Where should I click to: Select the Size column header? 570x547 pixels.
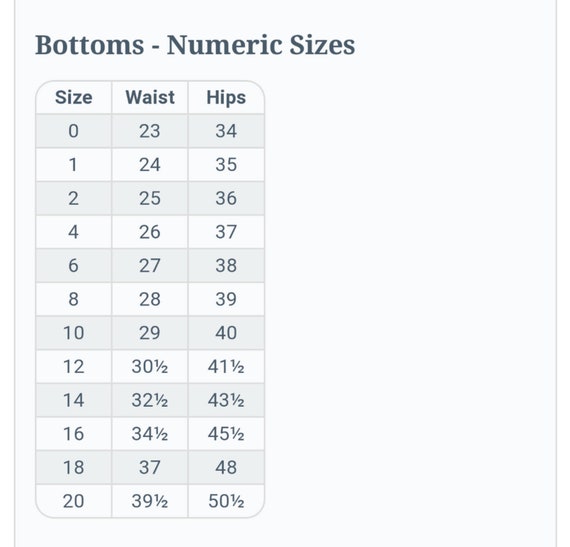73,97
